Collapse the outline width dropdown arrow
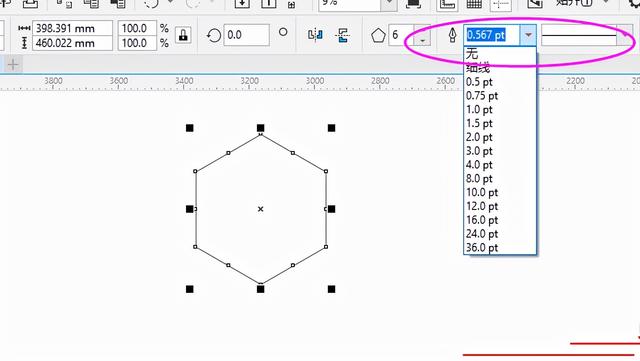 click(528, 35)
